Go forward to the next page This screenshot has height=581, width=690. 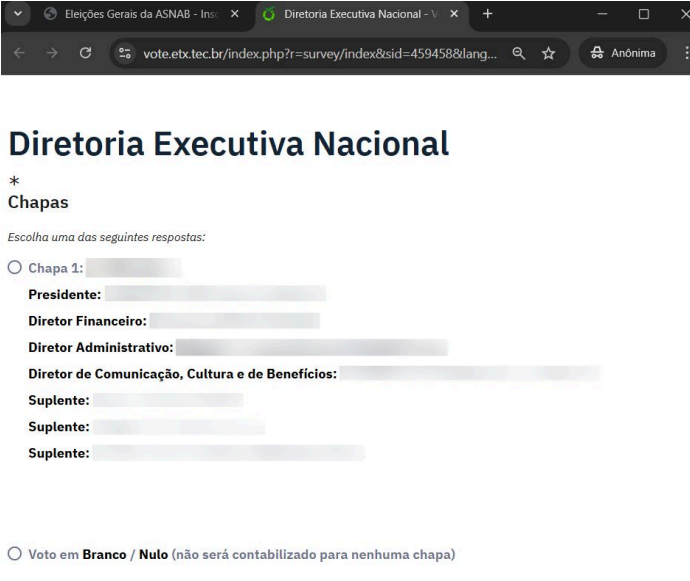pyautogui.click(x=52, y=53)
